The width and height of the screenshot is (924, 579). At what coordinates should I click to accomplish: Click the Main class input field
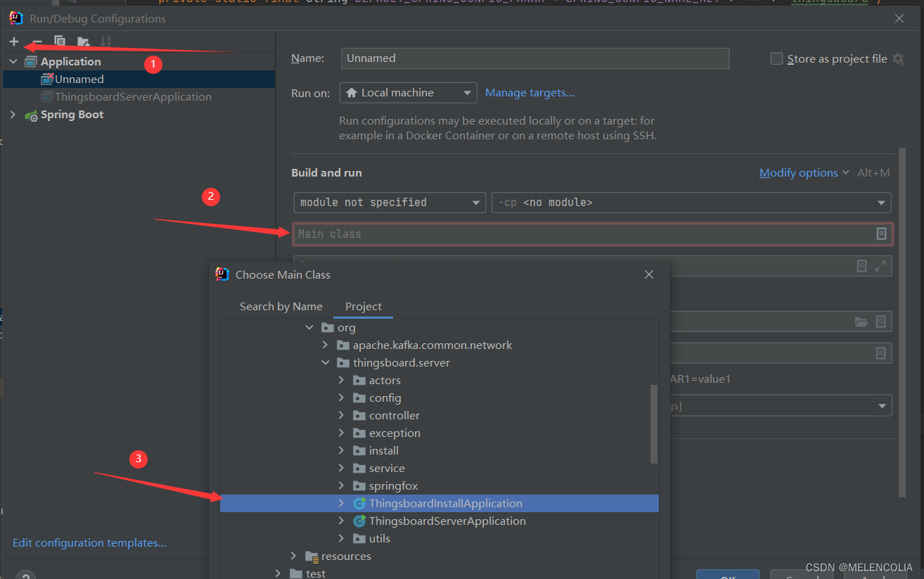pos(593,234)
